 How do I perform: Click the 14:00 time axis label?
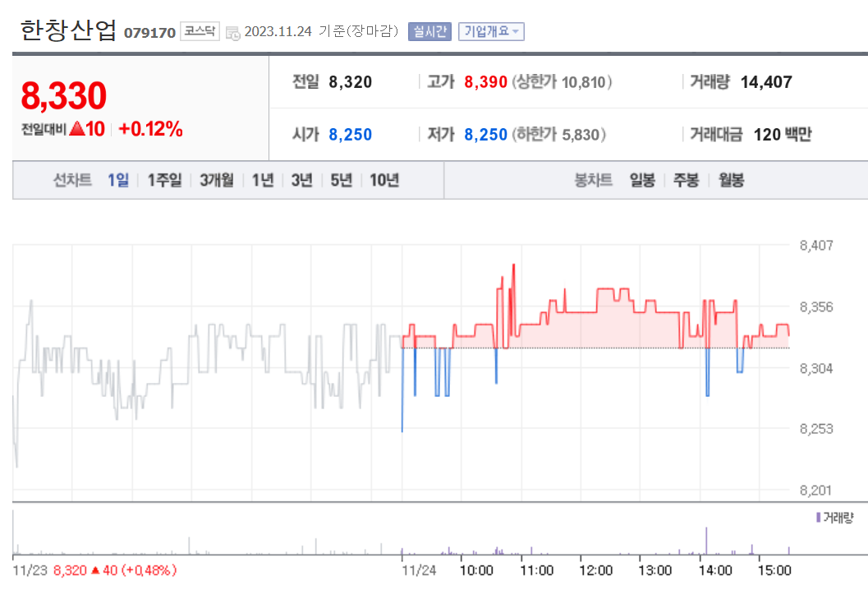click(715, 570)
